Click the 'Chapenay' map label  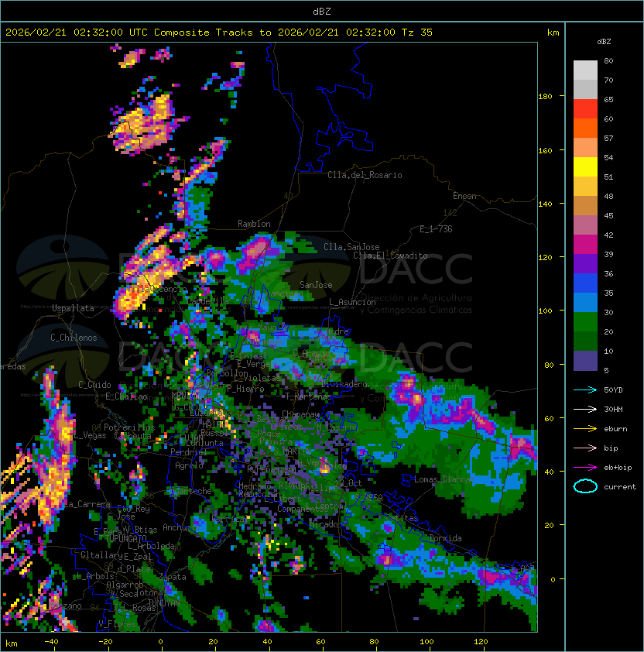(300, 414)
